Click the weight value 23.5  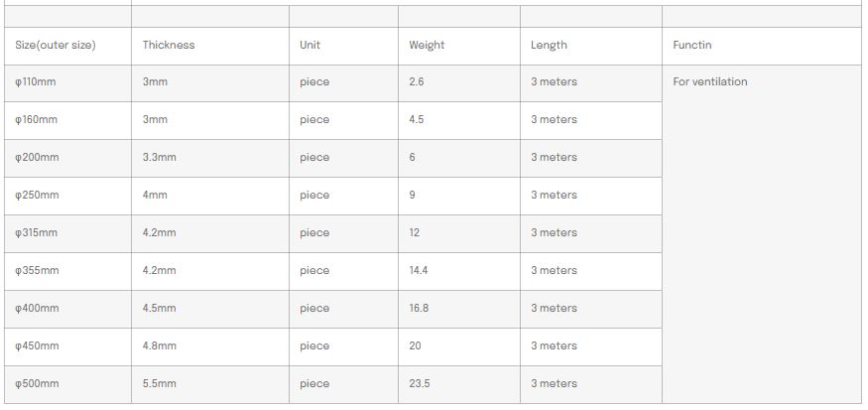pyautogui.click(x=420, y=383)
